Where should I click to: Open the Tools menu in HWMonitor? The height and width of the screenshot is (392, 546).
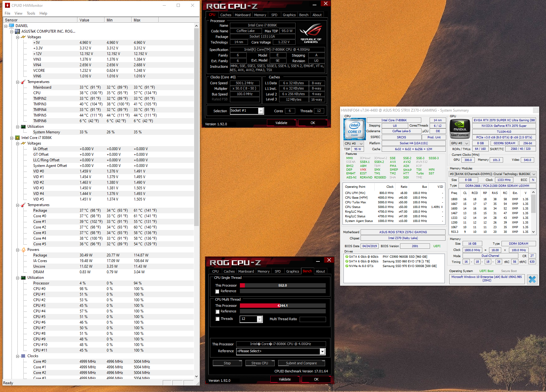pyautogui.click(x=31, y=13)
